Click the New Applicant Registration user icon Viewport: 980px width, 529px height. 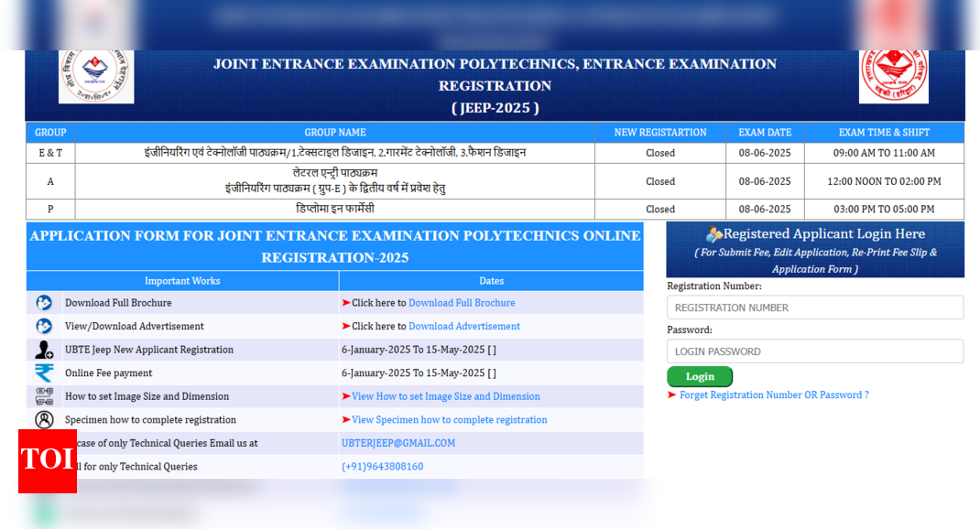pos(44,350)
